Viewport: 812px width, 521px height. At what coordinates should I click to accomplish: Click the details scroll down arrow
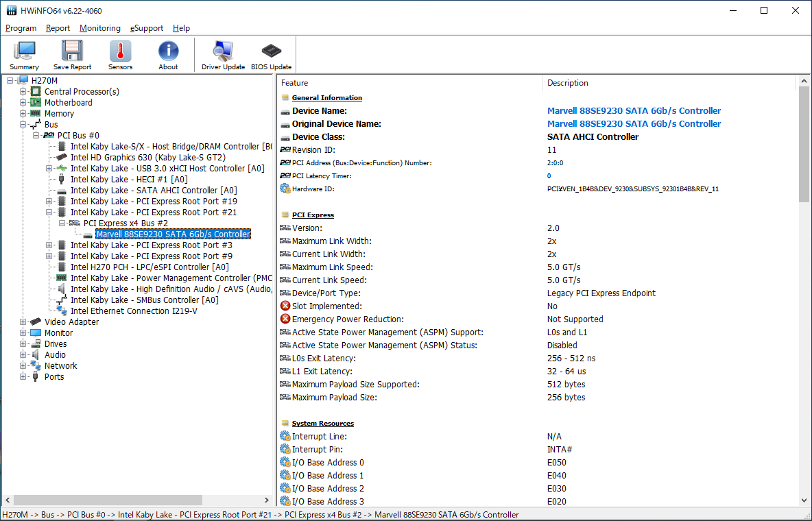click(804, 500)
